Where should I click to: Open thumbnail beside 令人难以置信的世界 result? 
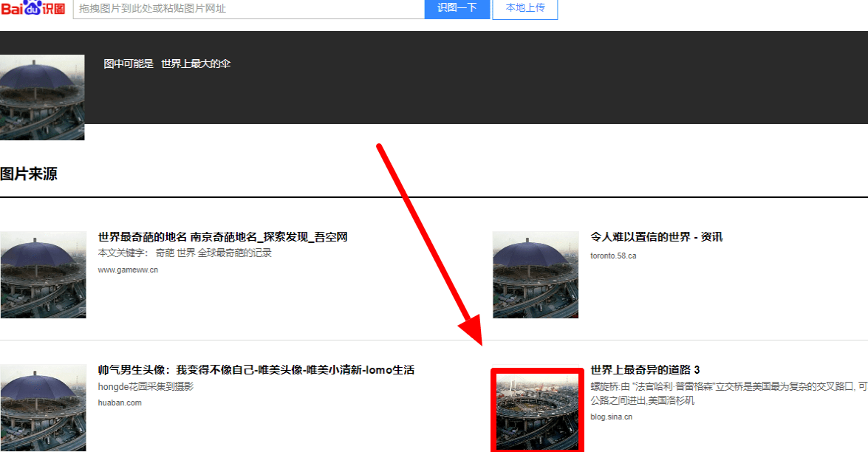pyautogui.click(x=536, y=275)
